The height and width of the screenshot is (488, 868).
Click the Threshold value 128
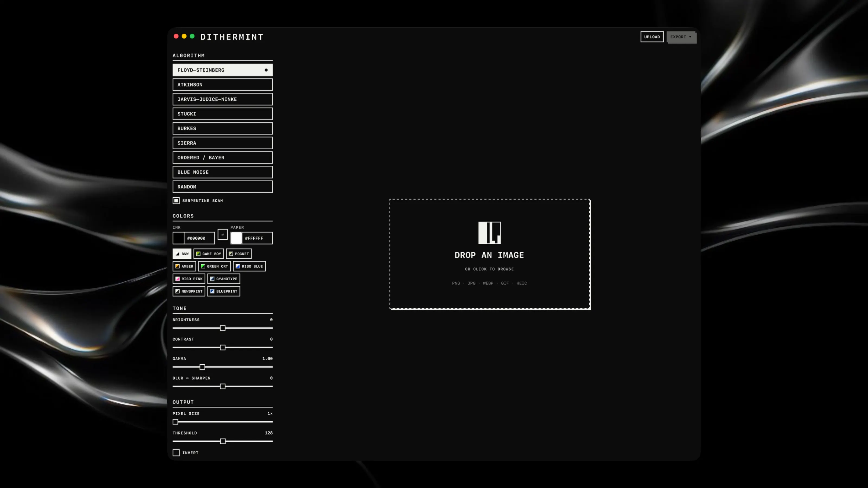tap(269, 433)
